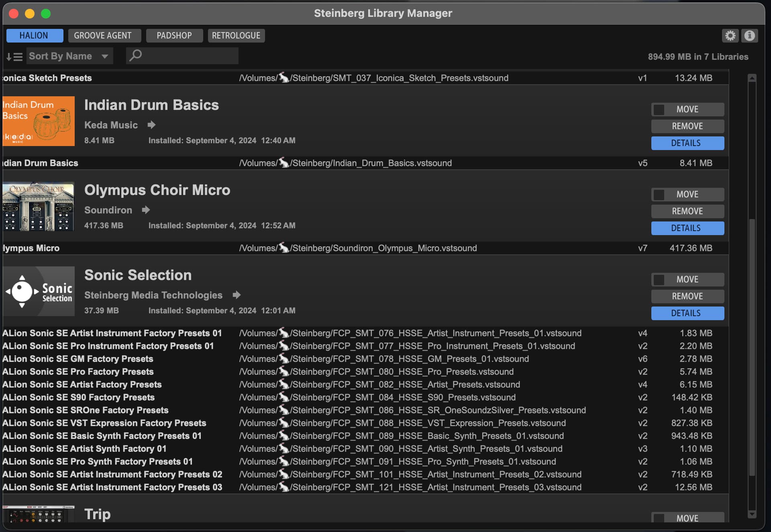
Task: Click the Olympus Choir Micro library title
Action: pos(157,190)
